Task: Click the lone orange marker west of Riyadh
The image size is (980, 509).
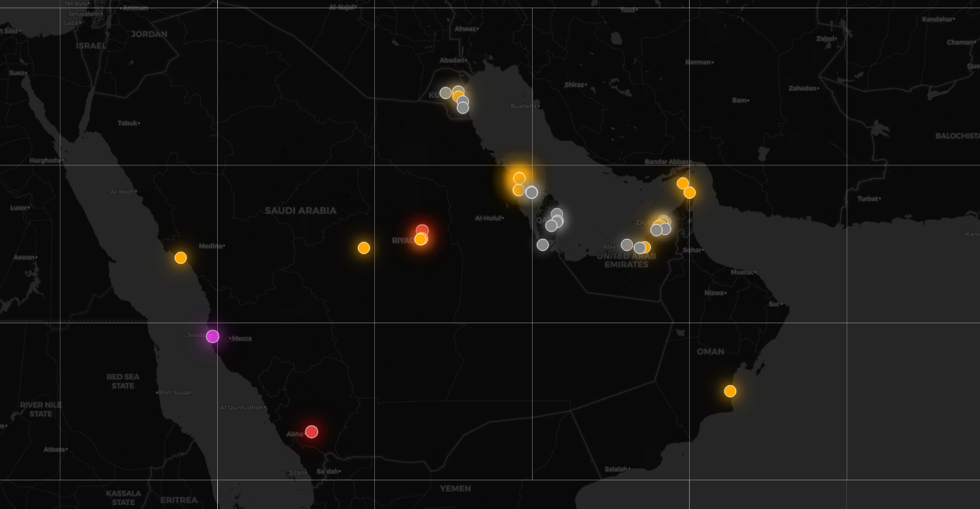Action: (x=364, y=248)
